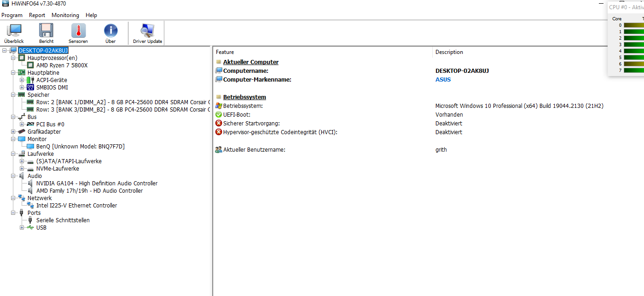
Task: Click the Betriebssystem section heading
Action: [244, 97]
